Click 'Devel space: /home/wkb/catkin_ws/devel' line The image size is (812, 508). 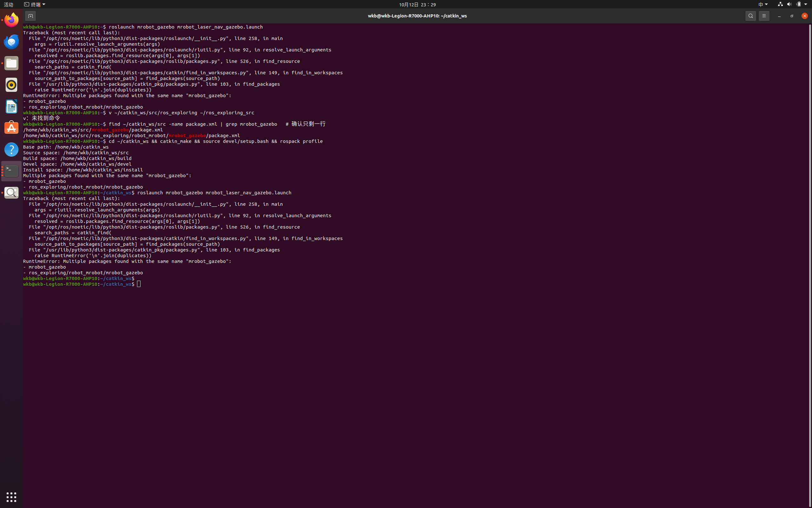point(77,164)
